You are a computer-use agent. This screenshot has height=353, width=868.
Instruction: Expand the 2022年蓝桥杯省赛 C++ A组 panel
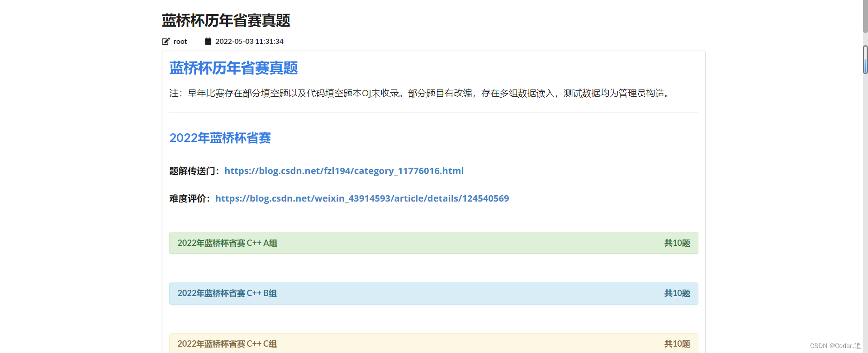pyautogui.click(x=433, y=243)
